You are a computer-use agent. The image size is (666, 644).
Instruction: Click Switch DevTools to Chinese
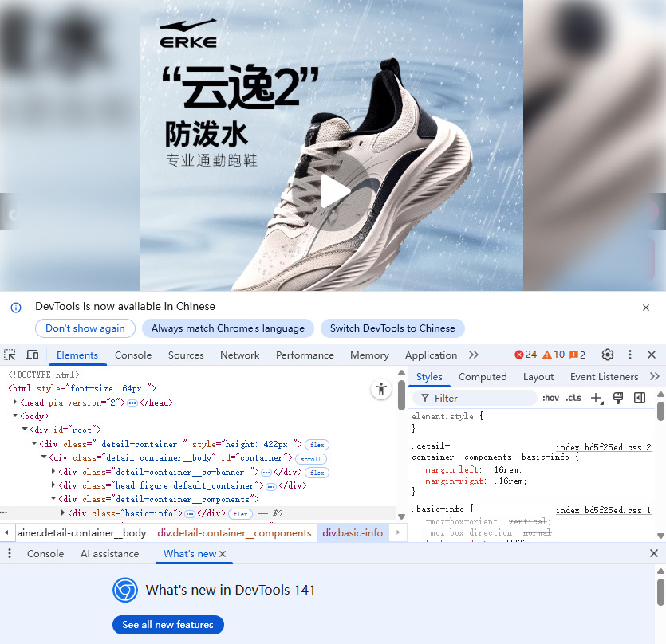pyautogui.click(x=392, y=328)
